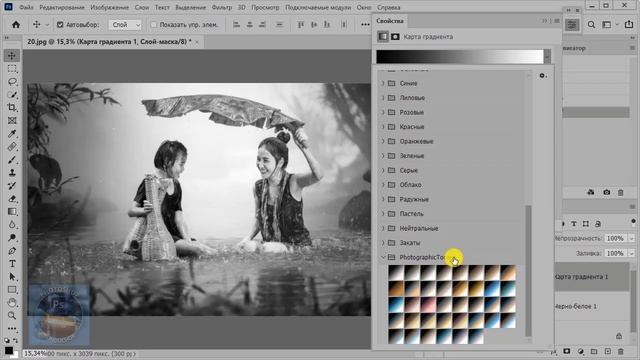Click the Непрозрачность 100% field
This screenshot has height=360, width=640.
(615, 238)
